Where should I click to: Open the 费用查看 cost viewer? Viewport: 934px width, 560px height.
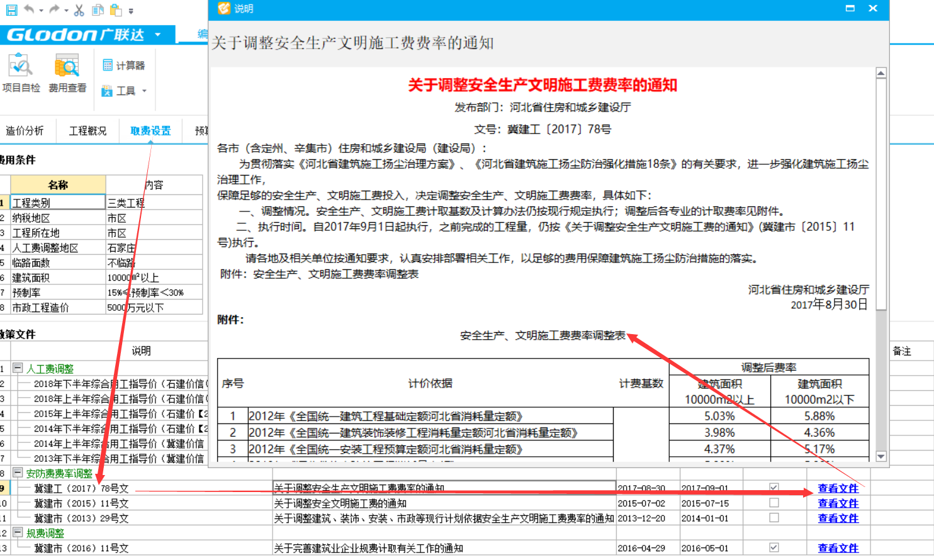[x=67, y=74]
